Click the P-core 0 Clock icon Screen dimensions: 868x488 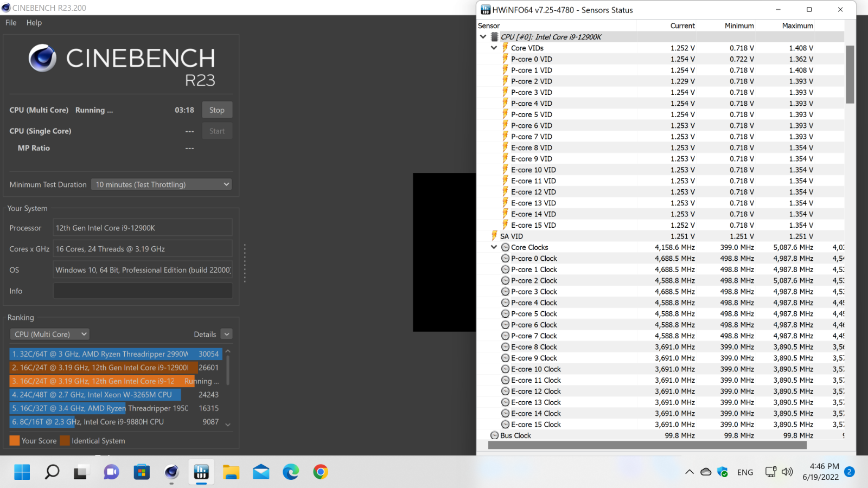coord(505,259)
